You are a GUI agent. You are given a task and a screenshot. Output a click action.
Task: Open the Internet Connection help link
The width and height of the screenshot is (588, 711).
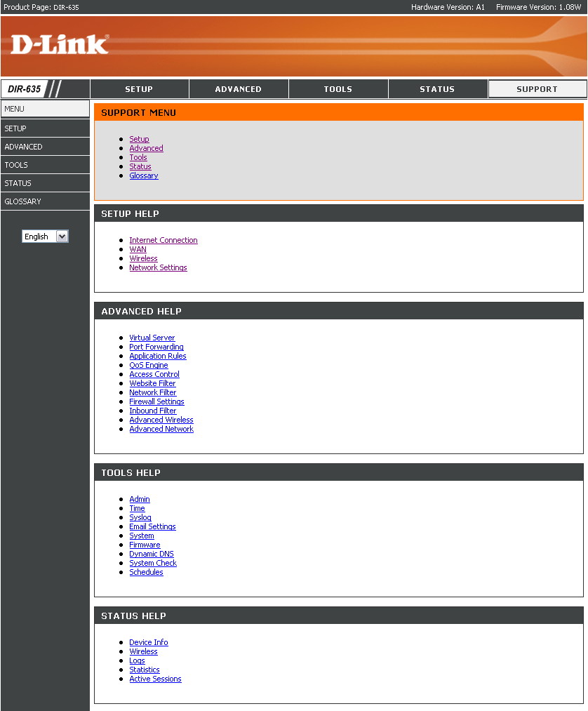(x=163, y=240)
